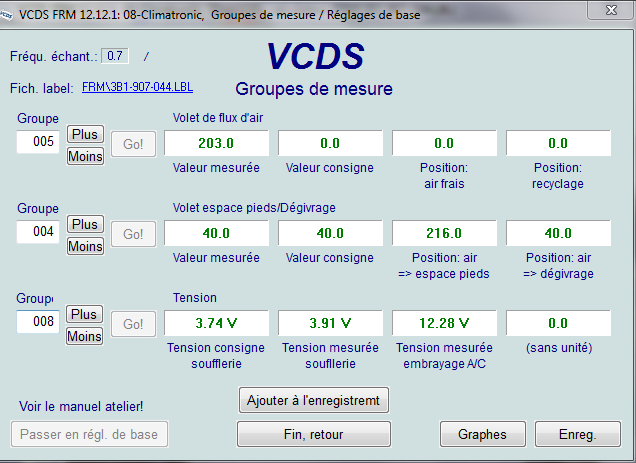The width and height of the screenshot is (636, 463).
Task: Close the VCDS window
Action: pos(611,10)
